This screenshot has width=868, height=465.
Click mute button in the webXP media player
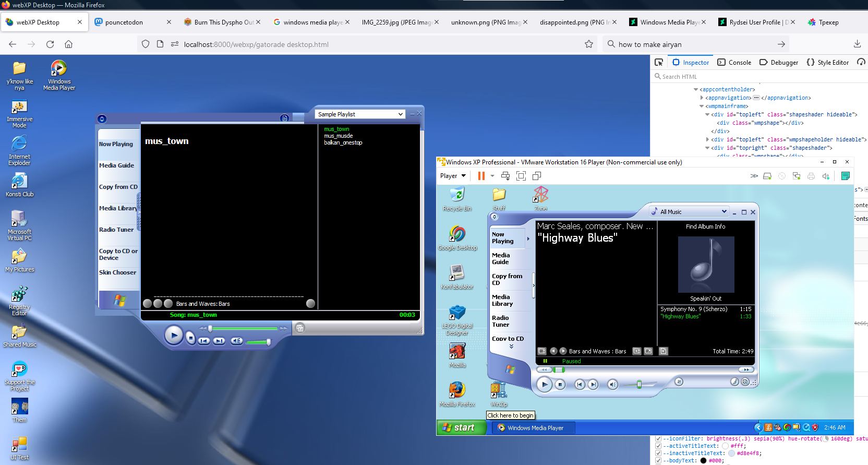pos(237,341)
